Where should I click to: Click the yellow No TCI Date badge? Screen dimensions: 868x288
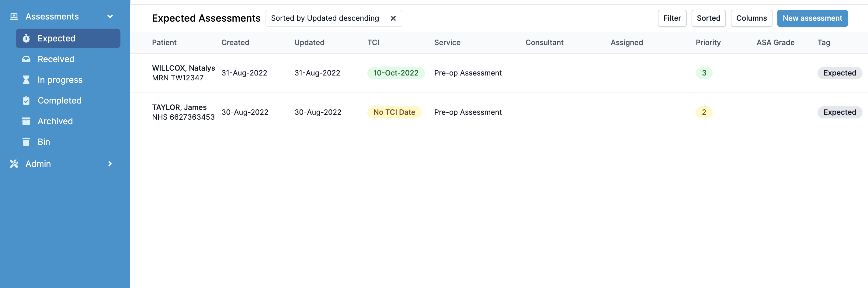(394, 112)
